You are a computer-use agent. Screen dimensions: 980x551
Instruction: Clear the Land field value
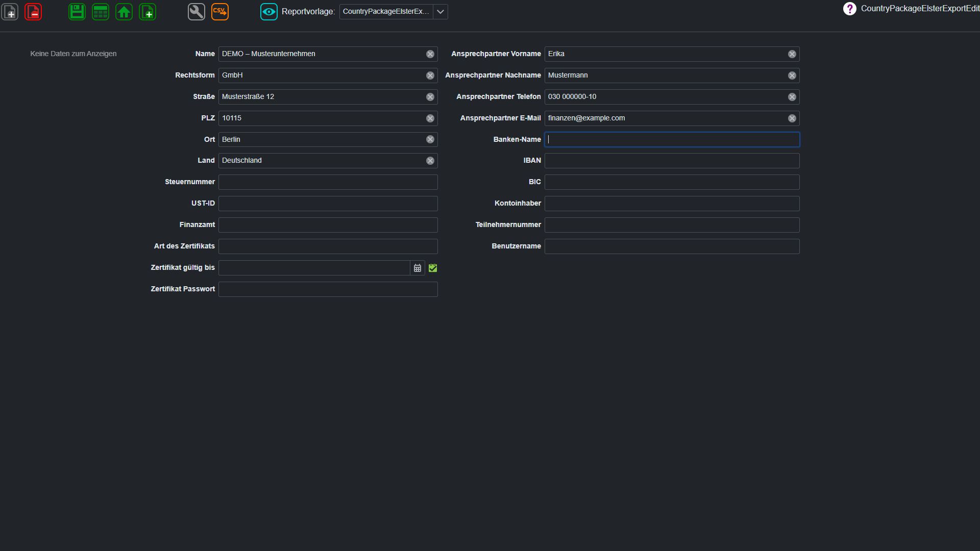(x=430, y=161)
